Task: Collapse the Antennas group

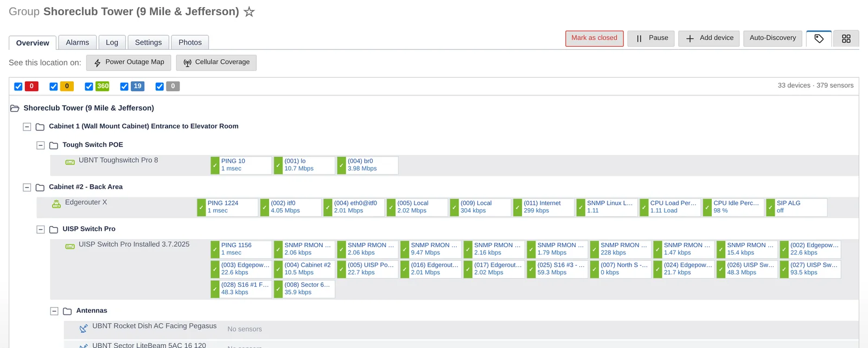Action: 54,311
